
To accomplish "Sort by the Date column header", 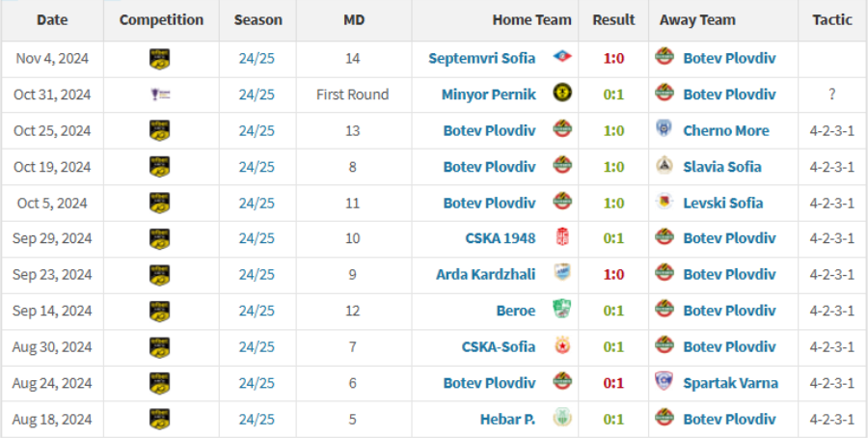I will pos(52,20).
